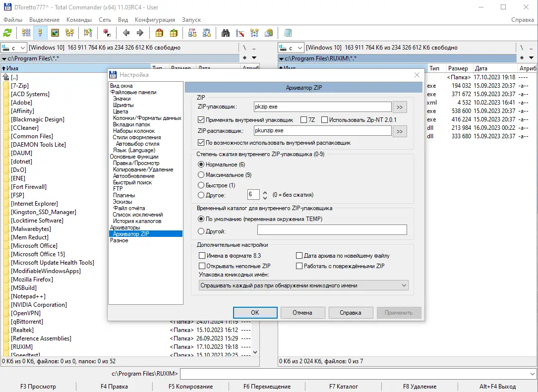The width and height of the screenshot is (538, 392).
Task: Open the Файлы menu
Action: (x=12, y=19)
